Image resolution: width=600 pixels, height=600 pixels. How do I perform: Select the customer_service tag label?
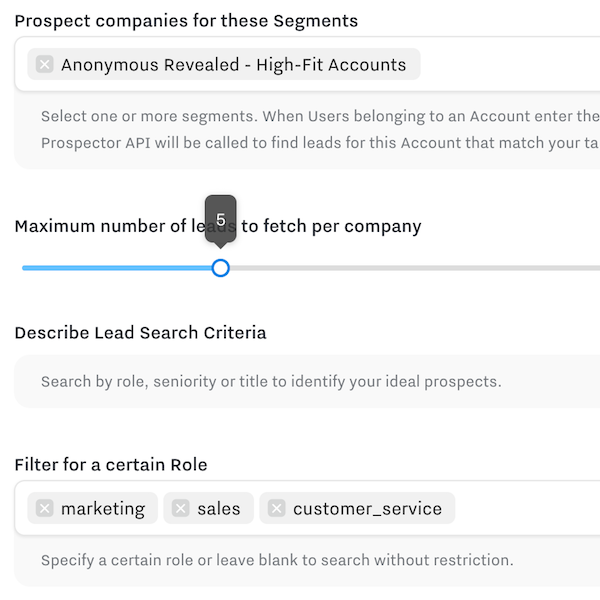(367, 508)
